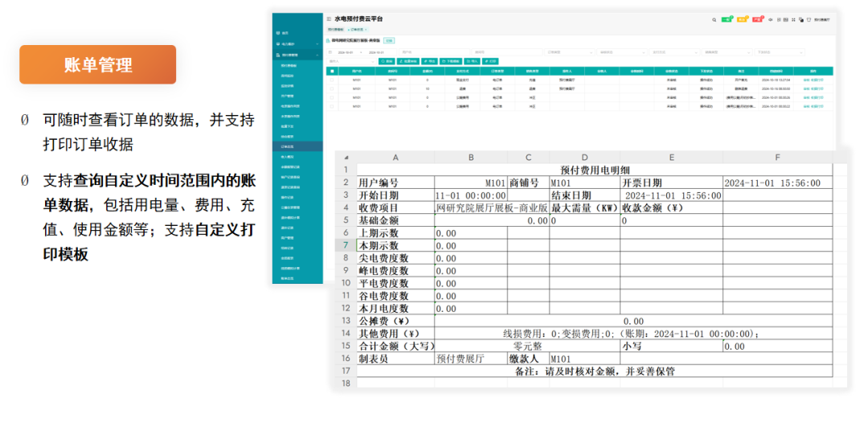
Task: Click the 收据打印 link in the first row
Action: tap(817, 80)
